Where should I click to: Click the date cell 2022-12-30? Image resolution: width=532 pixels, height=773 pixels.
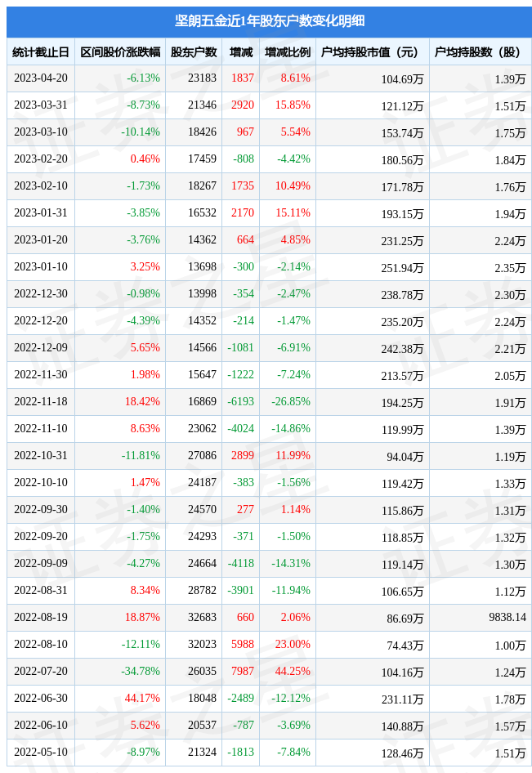click(41, 294)
